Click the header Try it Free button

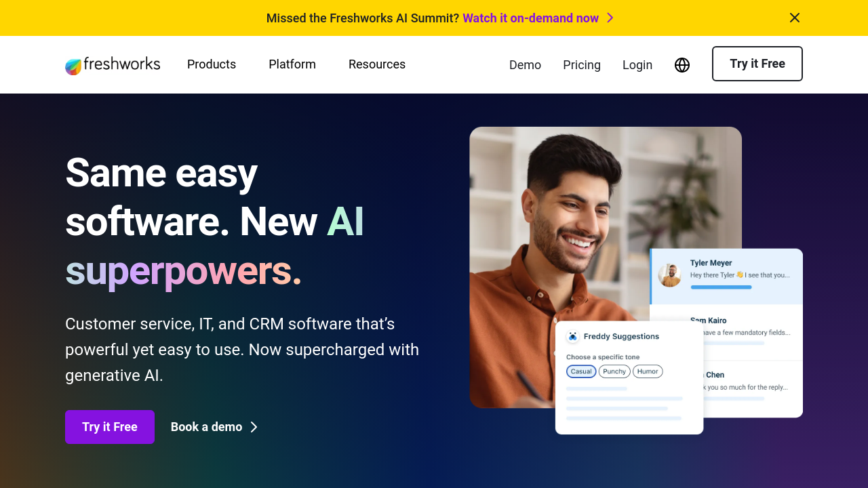[757, 64]
